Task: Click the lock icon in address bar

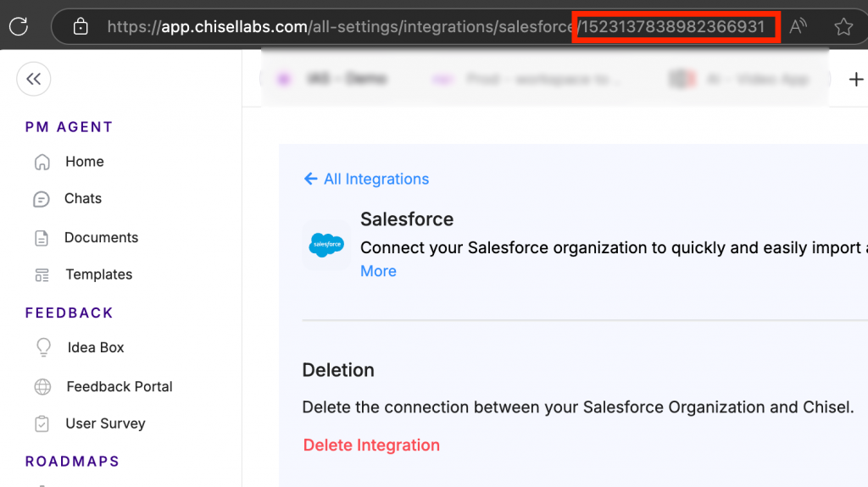Action: click(x=81, y=26)
